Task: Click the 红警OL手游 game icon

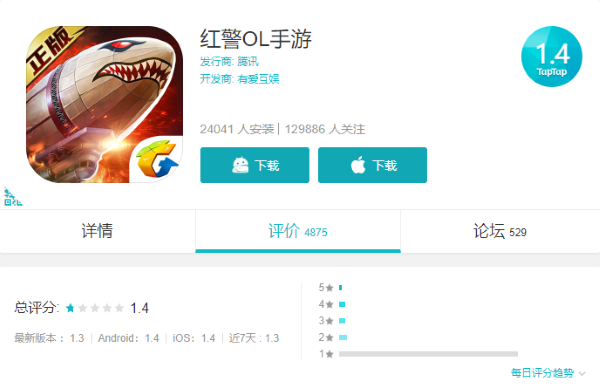Action: pyautogui.click(x=104, y=104)
